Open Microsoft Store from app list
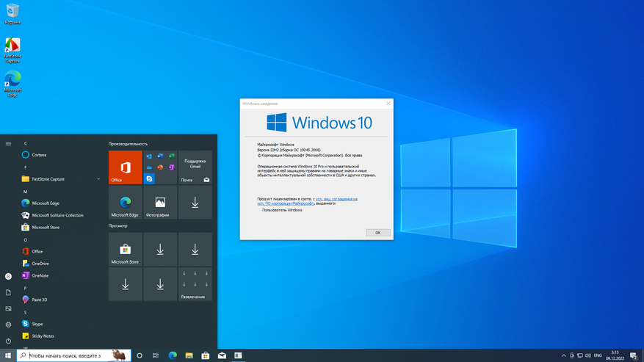This screenshot has width=644, height=362. (61, 227)
